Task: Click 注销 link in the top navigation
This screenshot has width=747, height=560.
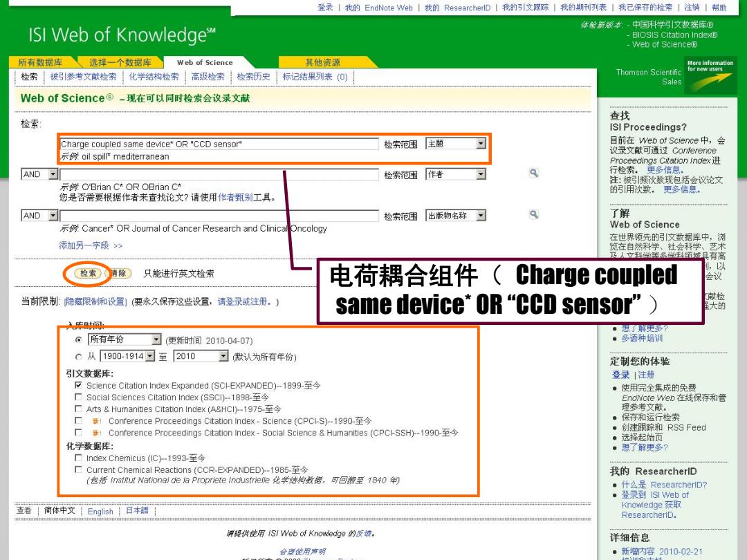Action: (x=692, y=8)
